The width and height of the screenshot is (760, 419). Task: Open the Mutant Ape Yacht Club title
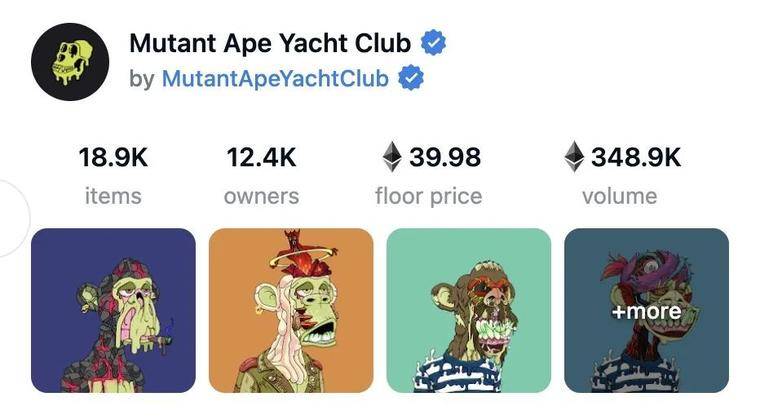[x=270, y=43]
